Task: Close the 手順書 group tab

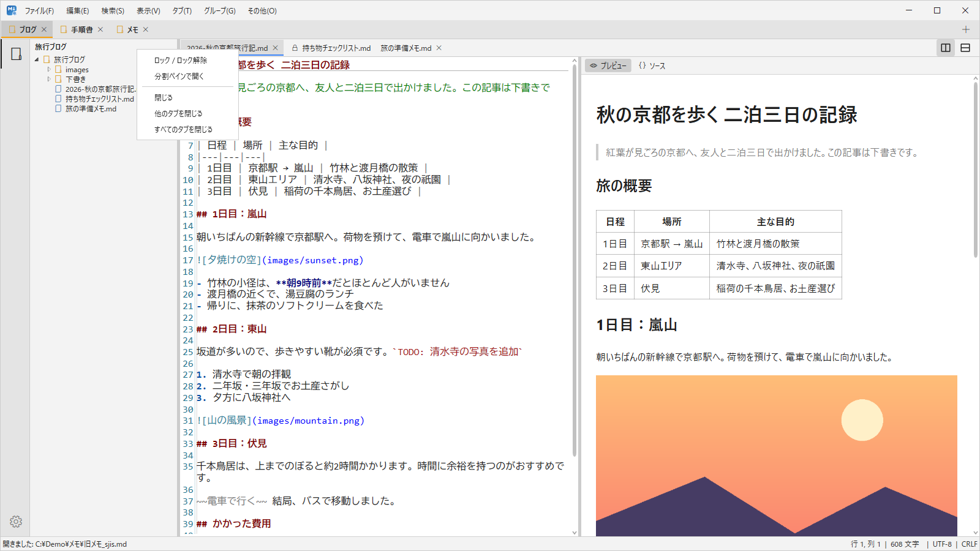Action: tap(100, 29)
